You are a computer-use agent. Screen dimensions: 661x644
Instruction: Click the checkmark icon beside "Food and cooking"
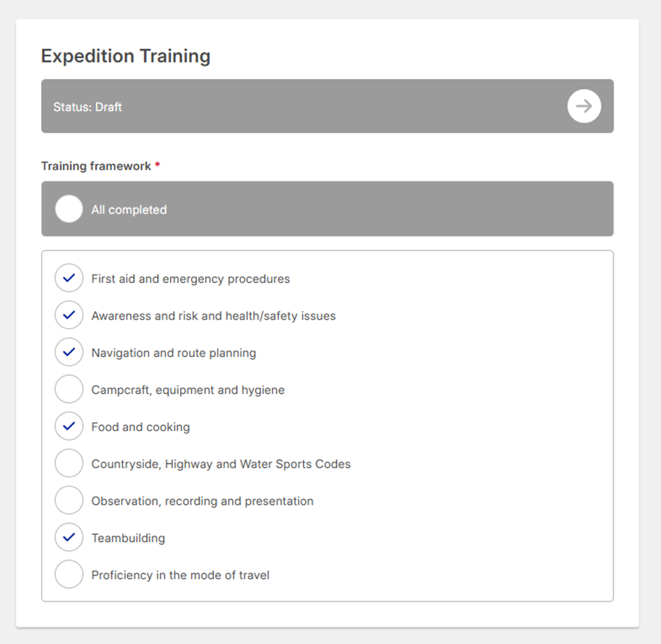coord(69,426)
